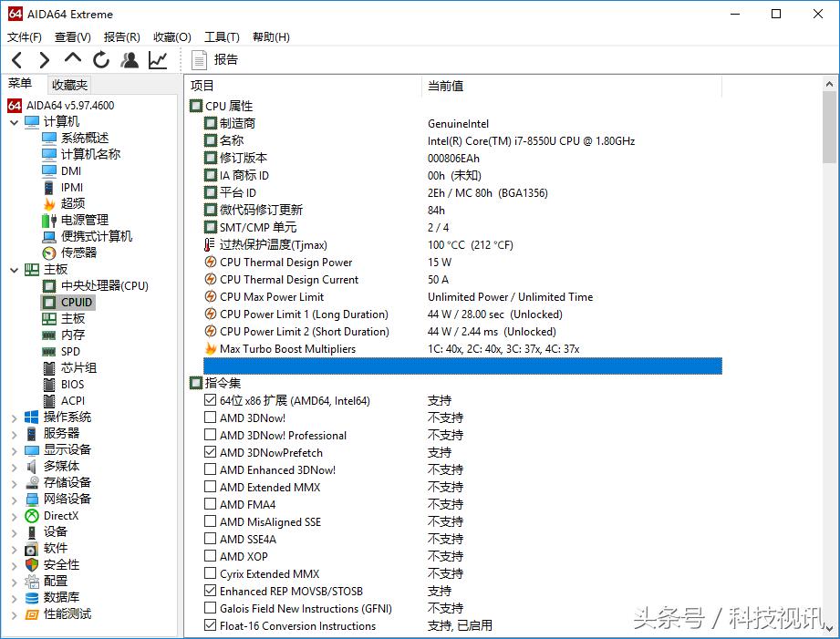
Task: Uncheck the 64位 x86 扩展 checkbox
Action: [x=210, y=400]
